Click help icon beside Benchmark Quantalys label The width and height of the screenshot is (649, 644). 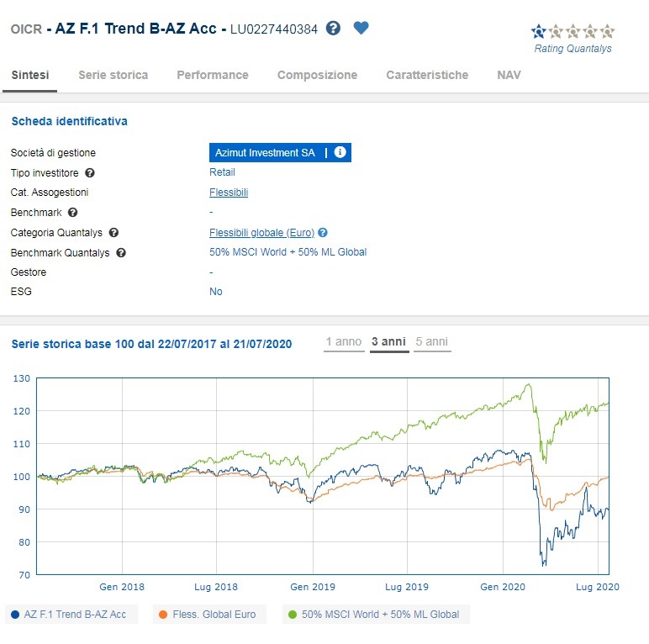tap(121, 253)
